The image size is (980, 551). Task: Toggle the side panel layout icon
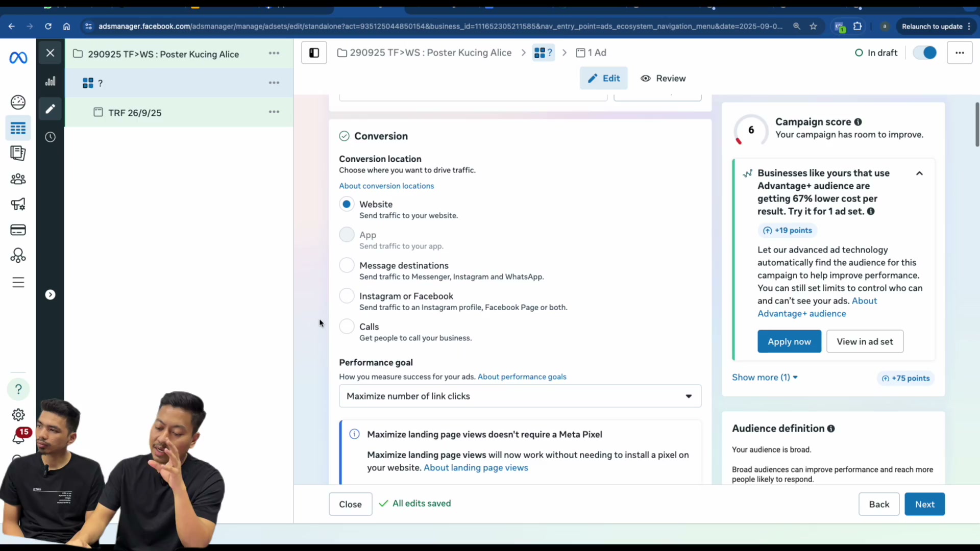pyautogui.click(x=314, y=53)
